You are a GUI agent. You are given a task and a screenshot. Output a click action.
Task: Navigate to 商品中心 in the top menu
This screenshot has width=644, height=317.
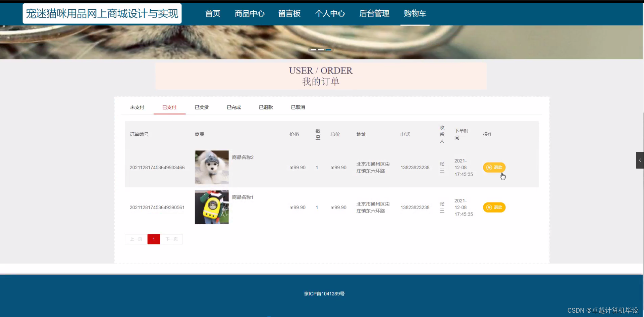pyautogui.click(x=250, y=14)
